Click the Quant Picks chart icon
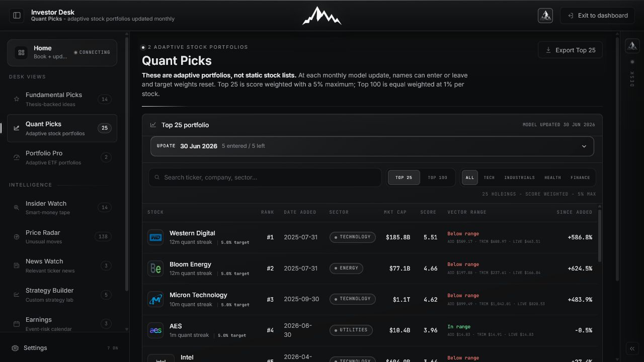The height and width of the screenshot is (362, 644). coord(17,128)
